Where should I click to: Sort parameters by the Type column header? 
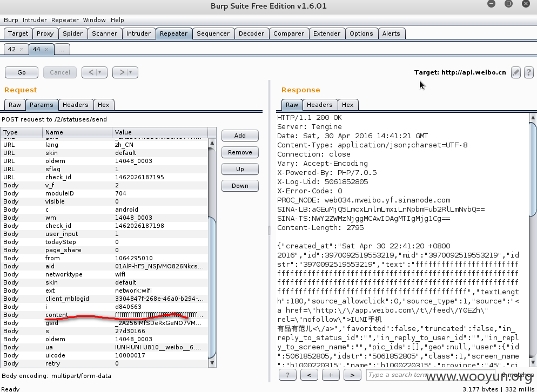(x=22, y=132)
